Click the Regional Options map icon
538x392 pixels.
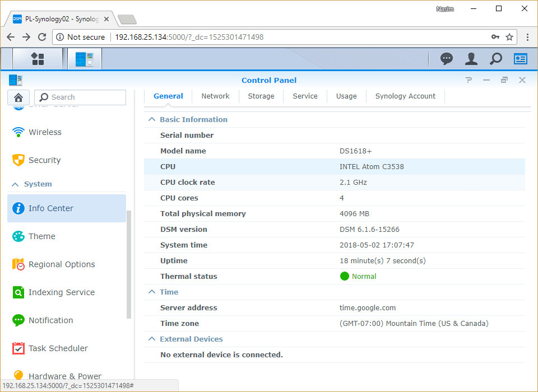pyautogui.click(x=18, y=264)
